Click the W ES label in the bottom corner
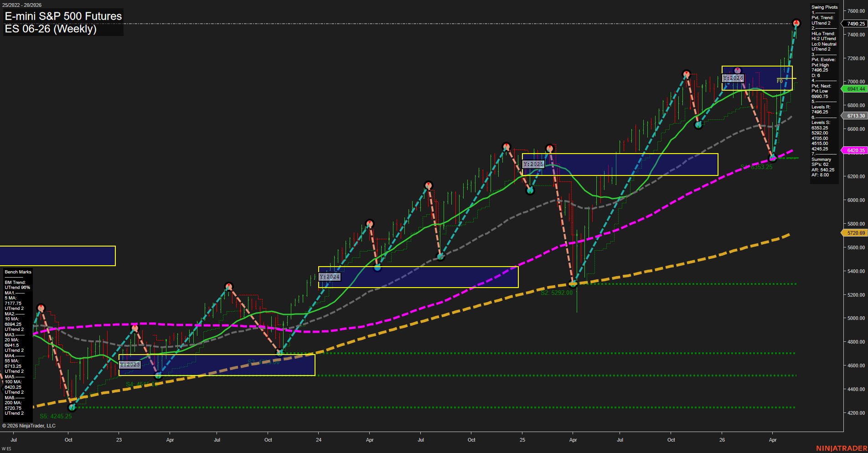Screen dimensions: 868x453 pyautogui.click(x=6, y=449)
